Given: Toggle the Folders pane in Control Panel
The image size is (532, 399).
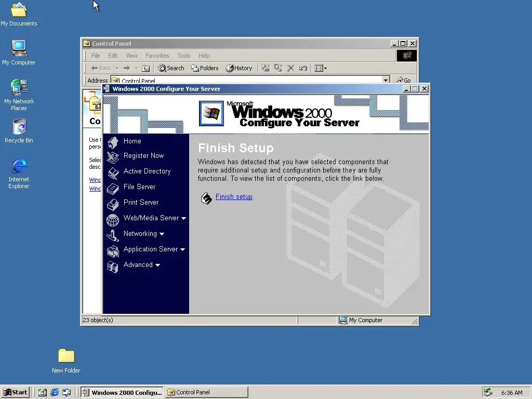Looking at the screenshot, I should pyautogui.click(x=205, y=68).
